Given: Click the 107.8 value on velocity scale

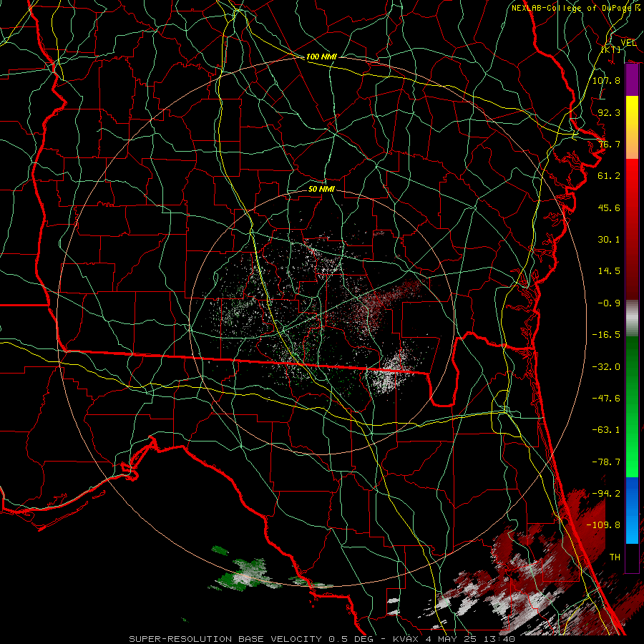Looking at the screenshot, I should (x=606, y=80).
